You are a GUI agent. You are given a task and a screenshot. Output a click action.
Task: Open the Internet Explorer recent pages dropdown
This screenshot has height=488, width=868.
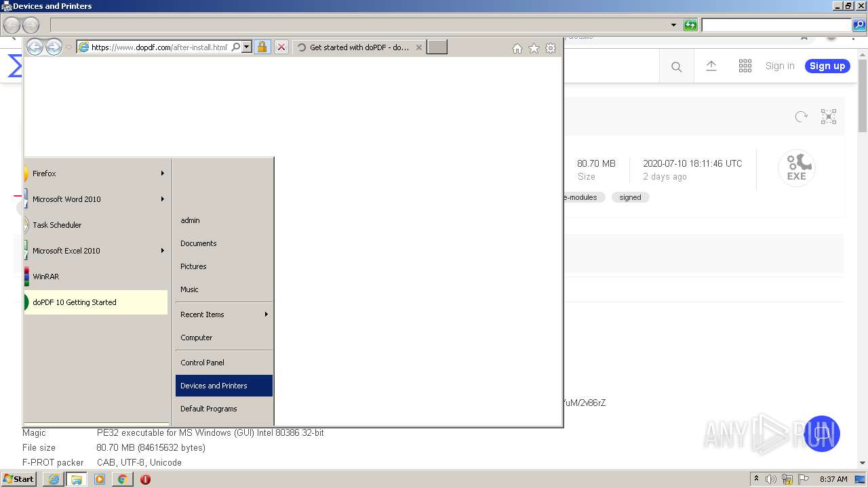(68, 47)
